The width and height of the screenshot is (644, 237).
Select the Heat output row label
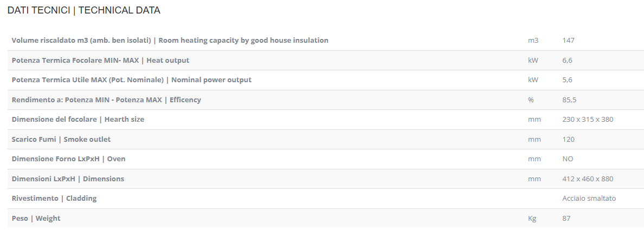[100, 60]
